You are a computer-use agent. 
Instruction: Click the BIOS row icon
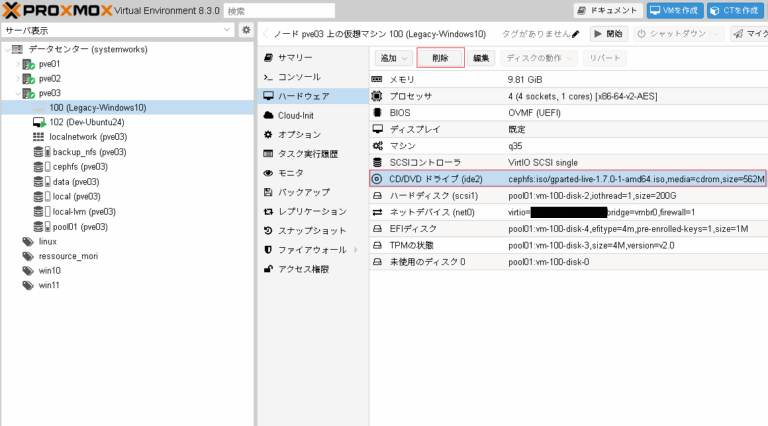[377, 113]
